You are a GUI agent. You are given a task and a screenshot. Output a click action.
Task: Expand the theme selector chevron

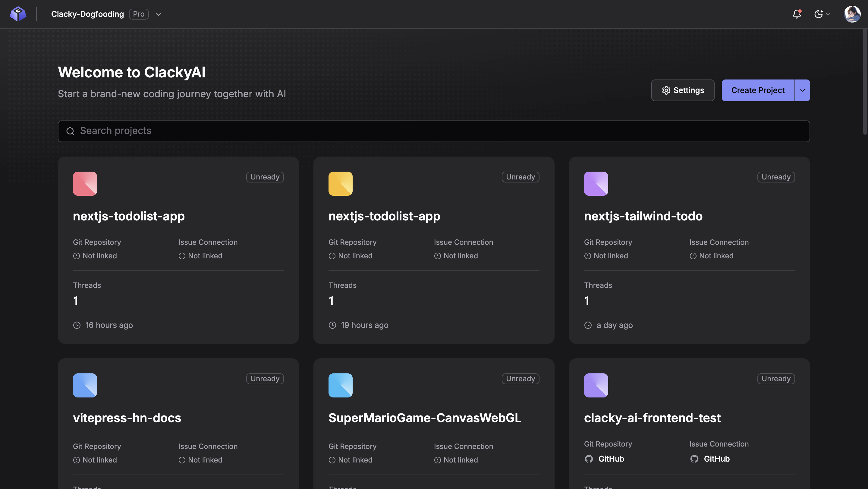coord(828,14)
